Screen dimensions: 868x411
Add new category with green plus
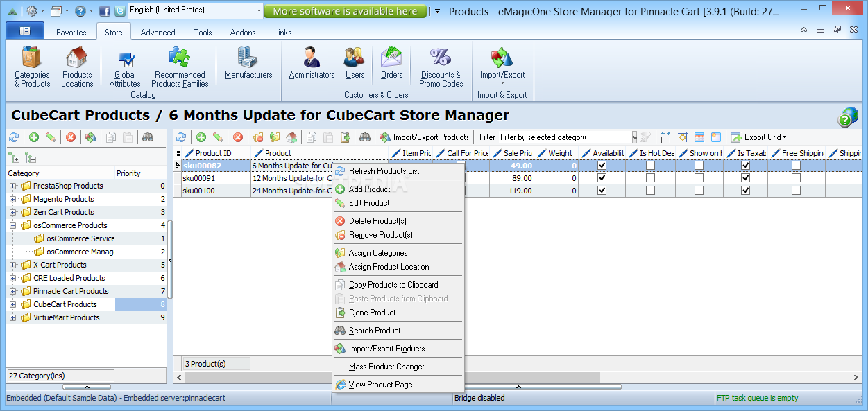(x=33, y=137)
